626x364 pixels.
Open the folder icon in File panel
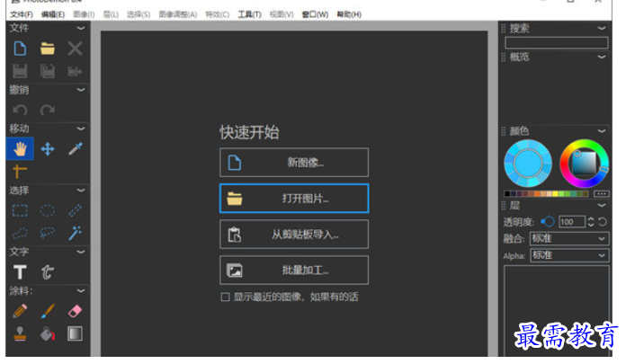pos(48,49)
